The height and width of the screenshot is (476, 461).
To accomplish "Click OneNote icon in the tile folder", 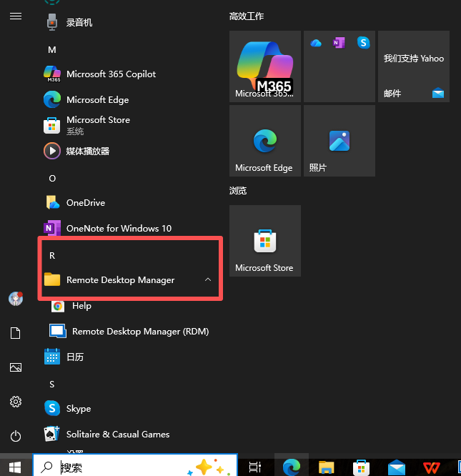I will 339,43.
